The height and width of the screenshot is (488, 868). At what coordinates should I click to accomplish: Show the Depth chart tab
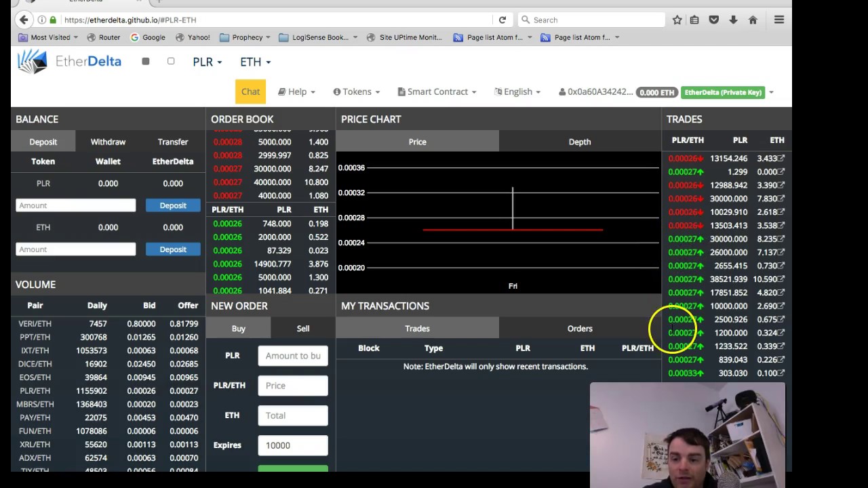click(580, 142)
